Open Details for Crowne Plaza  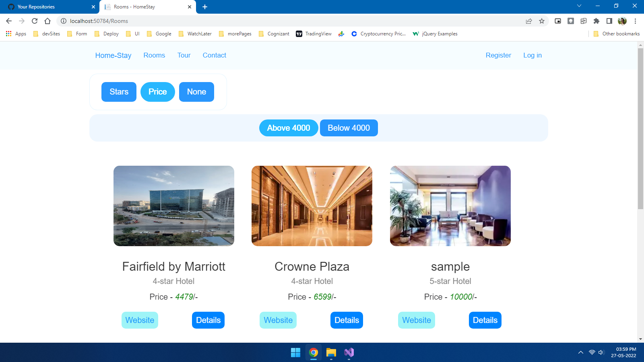[x=347, y=320]
